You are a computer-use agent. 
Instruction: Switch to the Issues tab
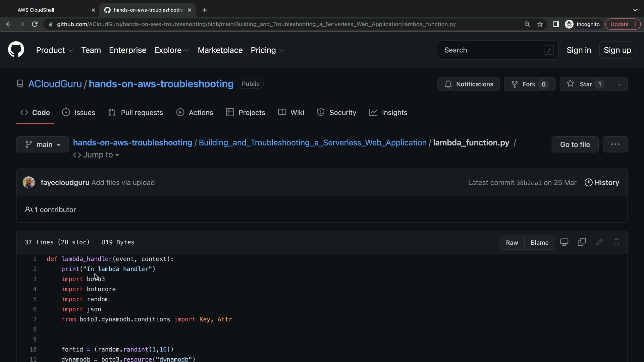pos(79,113)
